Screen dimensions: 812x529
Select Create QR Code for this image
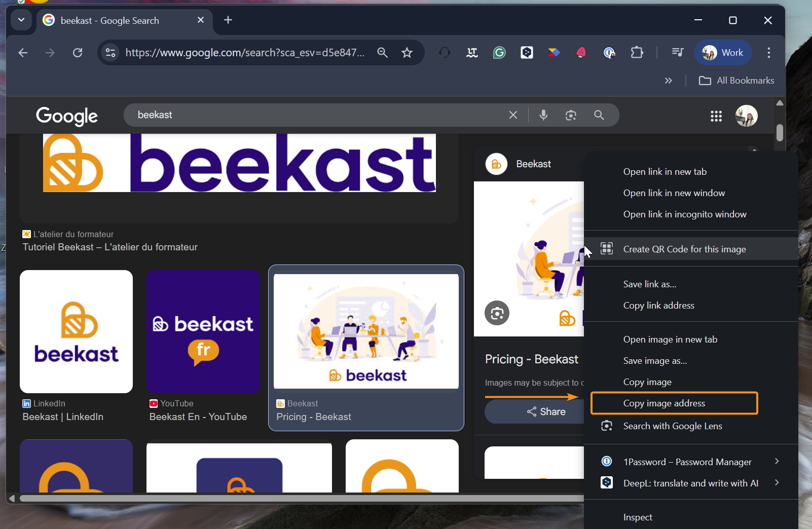pyautogui.click(x=691, y=249)
